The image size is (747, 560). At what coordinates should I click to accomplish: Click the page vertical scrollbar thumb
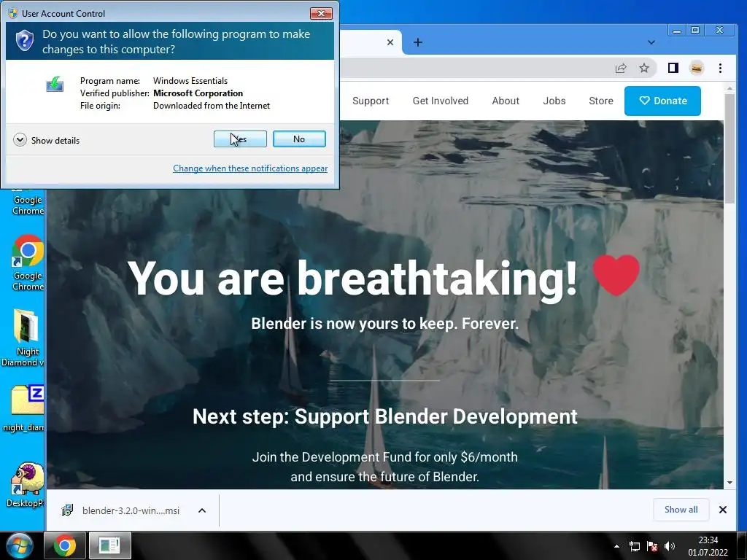[729, 149]
